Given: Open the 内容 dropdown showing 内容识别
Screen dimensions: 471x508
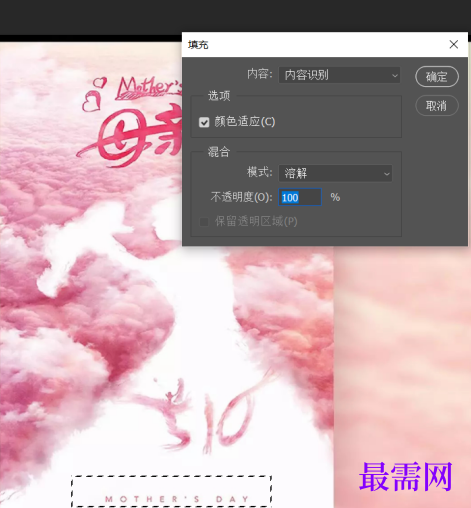Looking at the screenshot, I should (339, 75).
